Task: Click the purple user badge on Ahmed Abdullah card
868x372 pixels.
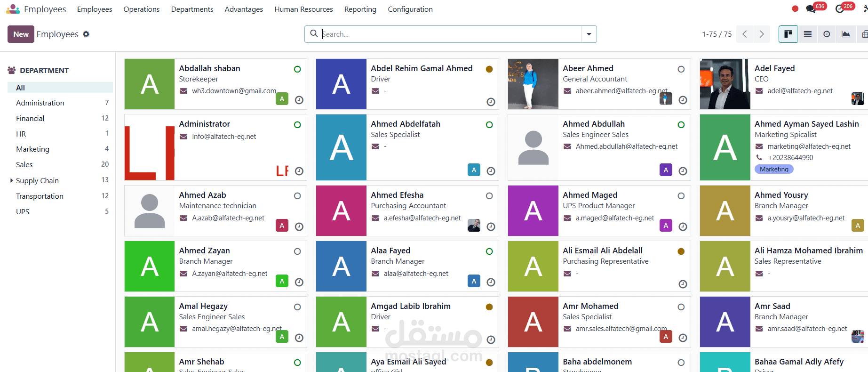Action: [666, 170]
